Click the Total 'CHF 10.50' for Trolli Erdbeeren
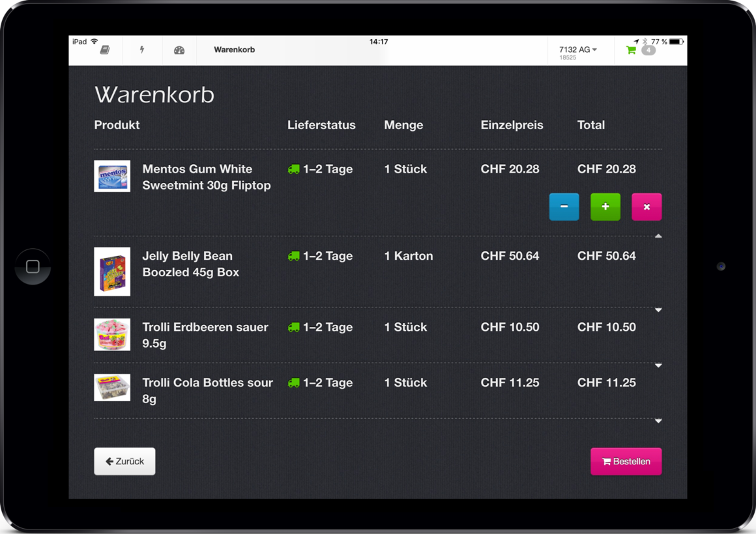 point(607,328)
